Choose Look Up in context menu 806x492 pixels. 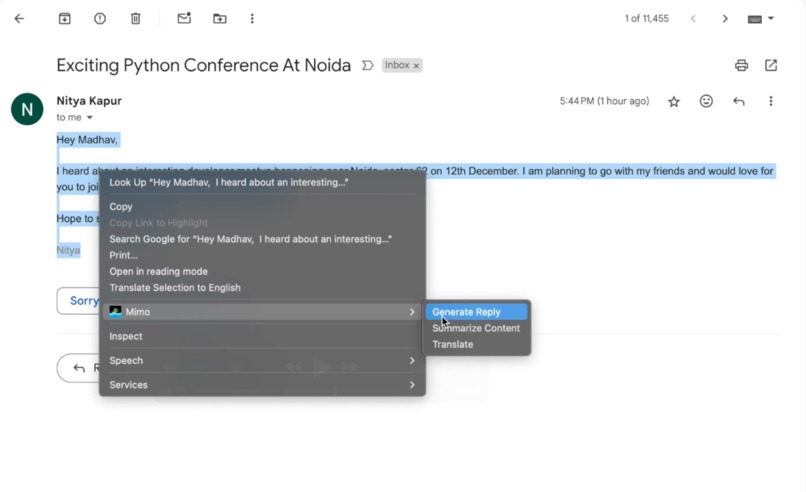pos(262,183)
